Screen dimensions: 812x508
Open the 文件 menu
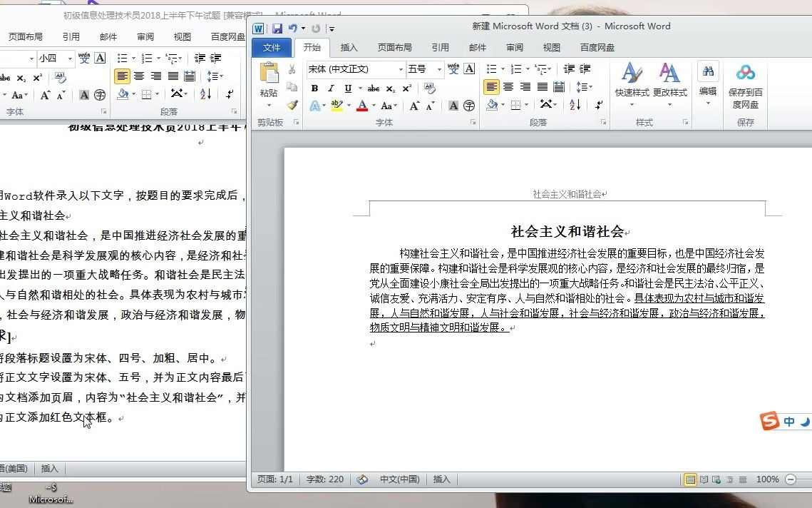click(x=272, y=47)
